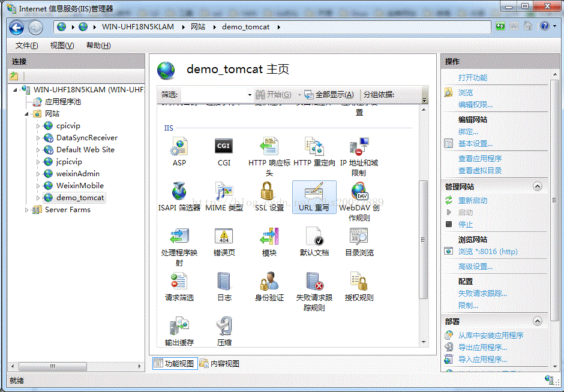This screenshot has width=564, height=392.
Task: Expand the cpicvip site node
Action: 38,126
